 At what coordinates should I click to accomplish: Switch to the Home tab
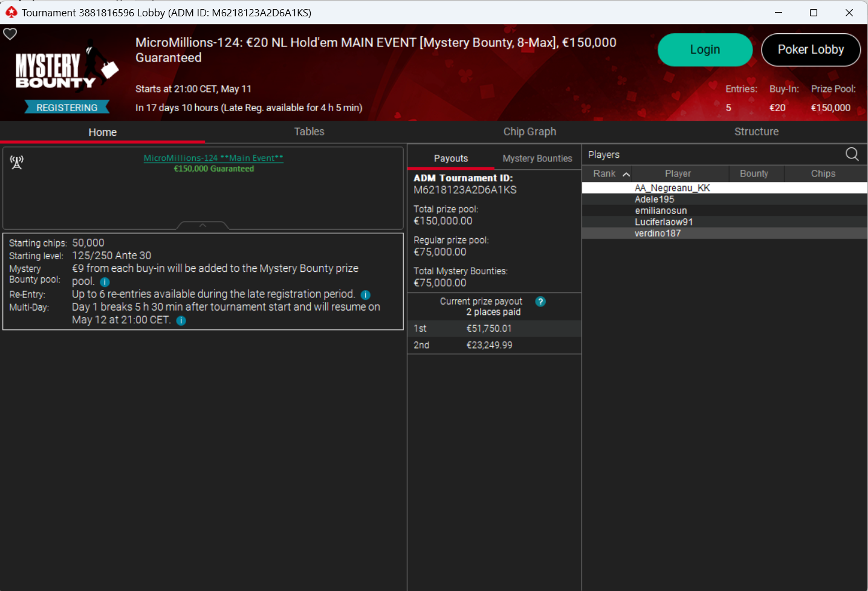click(x=103, y=132)
